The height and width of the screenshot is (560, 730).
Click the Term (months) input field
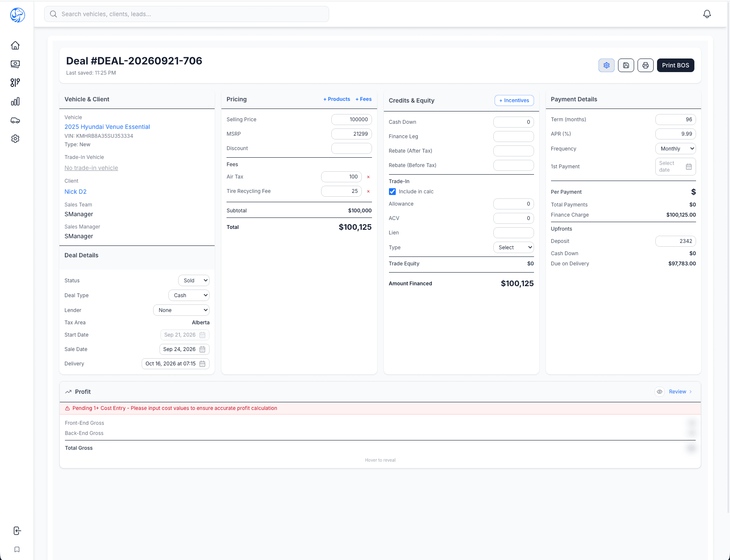[x=675, y=120]
